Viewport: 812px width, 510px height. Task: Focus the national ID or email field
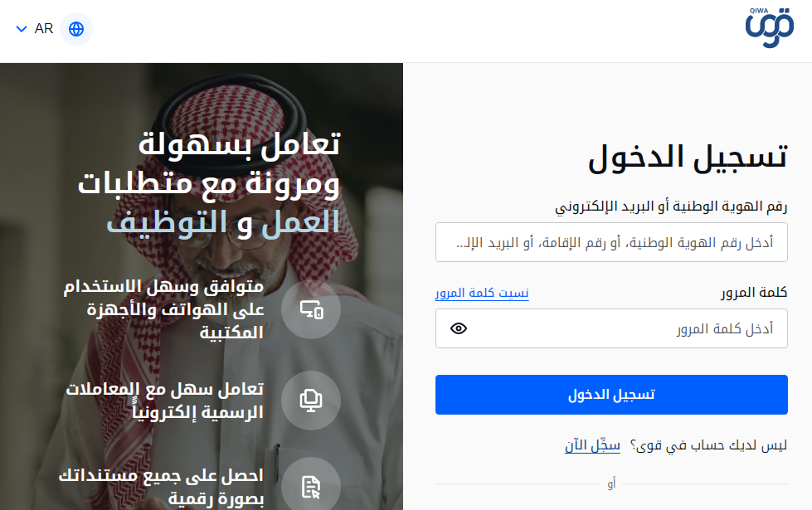tap(611, 242)
